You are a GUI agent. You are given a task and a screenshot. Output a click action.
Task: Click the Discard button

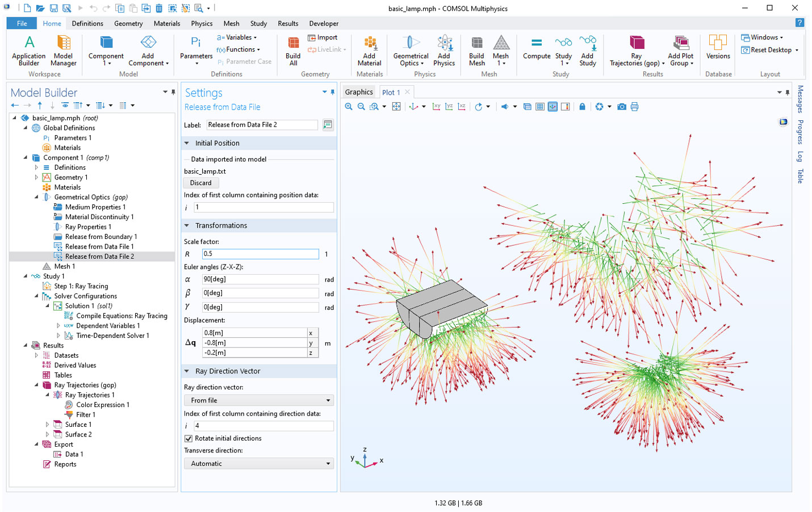[x=200, y=183]
